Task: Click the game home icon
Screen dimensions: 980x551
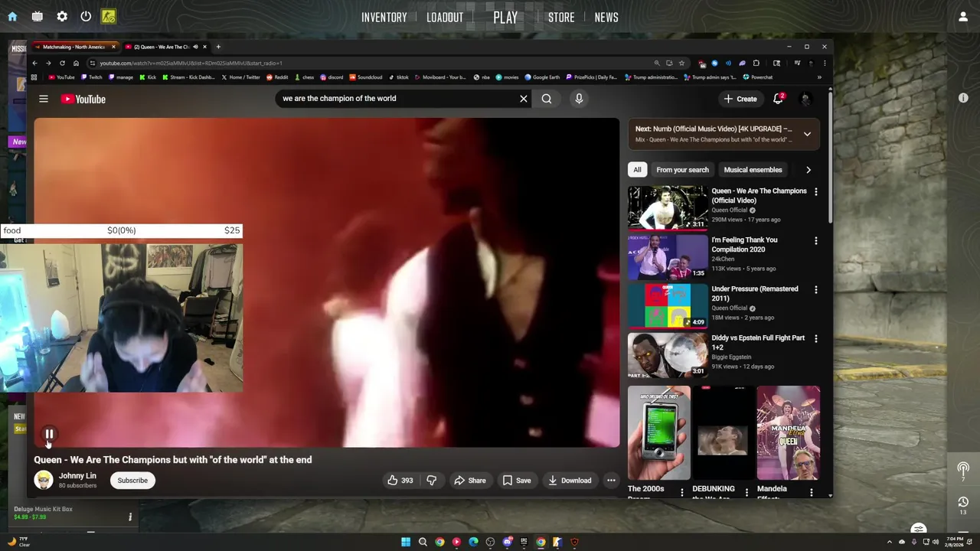Action: click(x=12, y=16)
